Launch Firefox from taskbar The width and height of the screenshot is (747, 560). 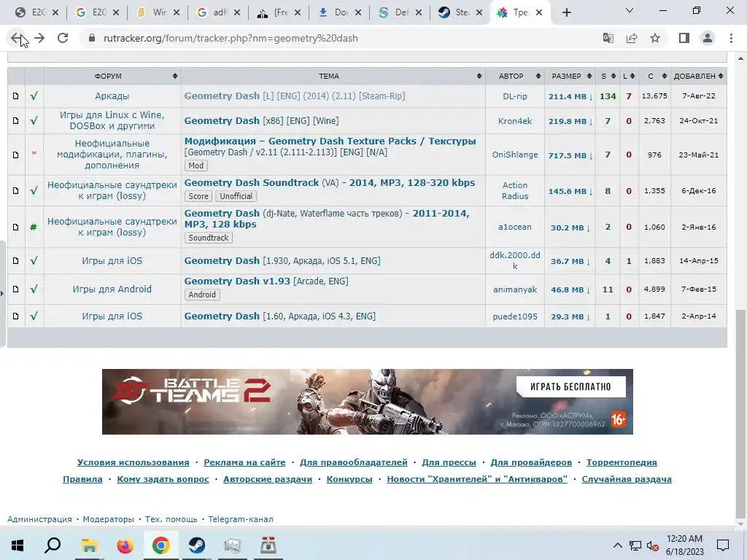125,545
